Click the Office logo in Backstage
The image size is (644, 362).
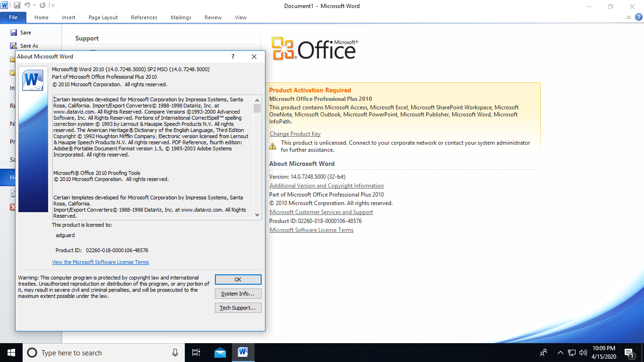[x=315, y=49]
